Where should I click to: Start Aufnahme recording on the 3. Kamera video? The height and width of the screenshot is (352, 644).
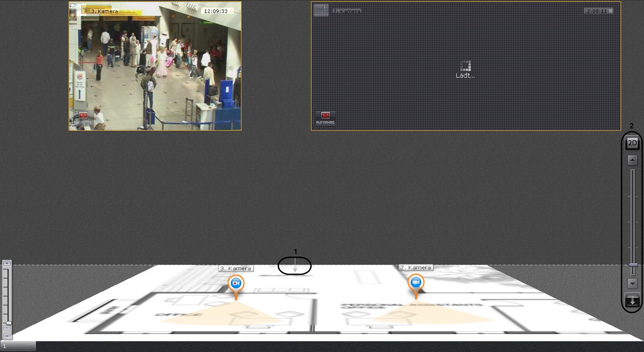(83, 118)
